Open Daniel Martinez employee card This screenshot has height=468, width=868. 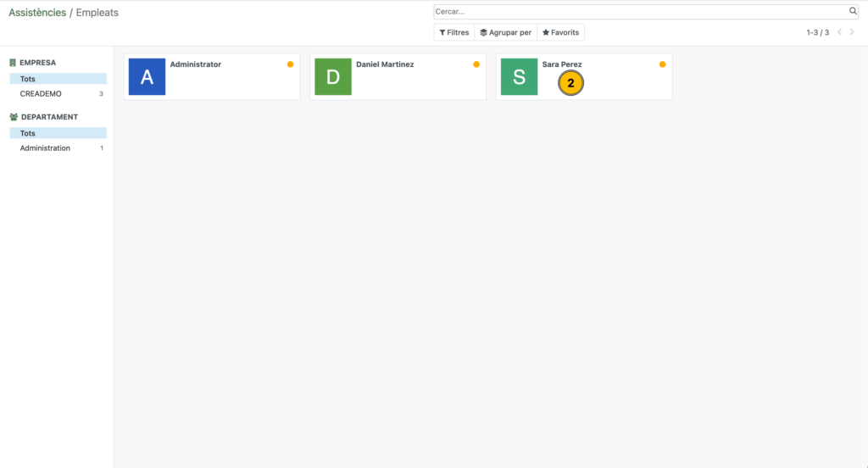398,77
